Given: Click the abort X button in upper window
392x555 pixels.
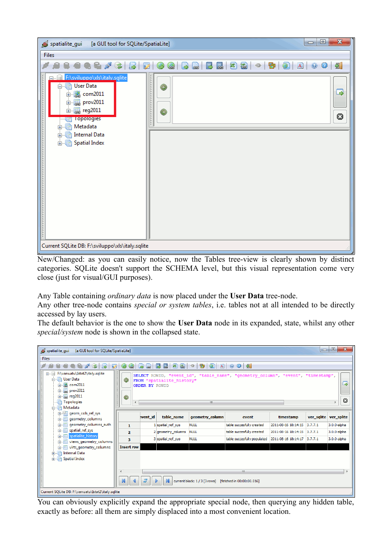Looking at the screenshot, I should 340,117.
